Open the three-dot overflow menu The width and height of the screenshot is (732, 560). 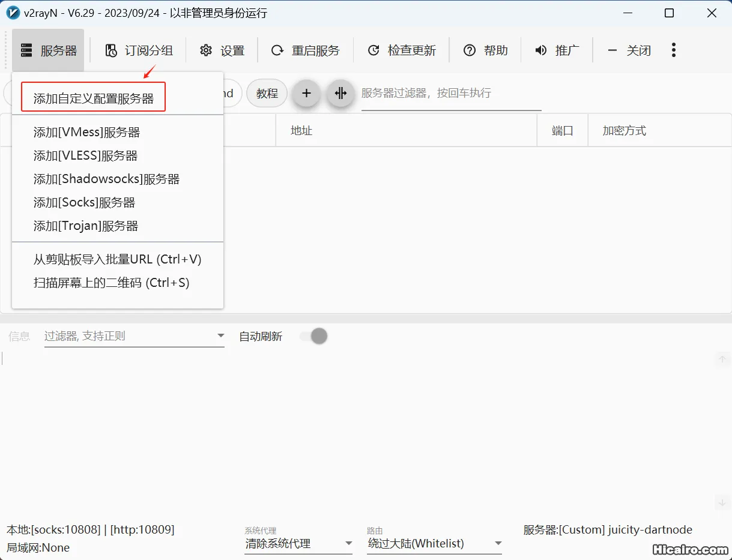tap(674, 50)
